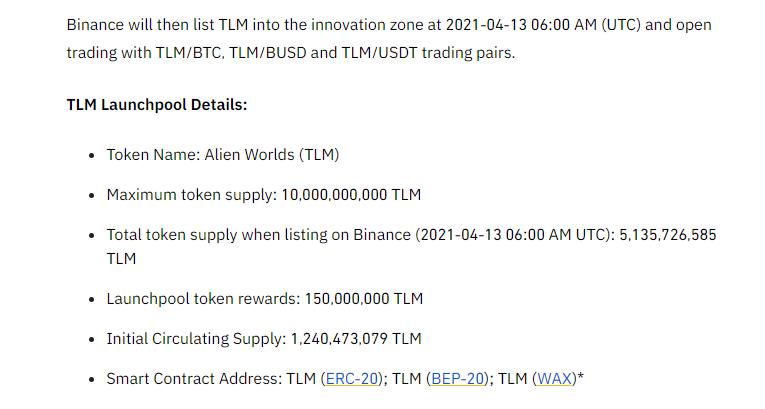Click the Launchpool token rewards label
This screenshot has width=765, height=409.
(203, 299)
